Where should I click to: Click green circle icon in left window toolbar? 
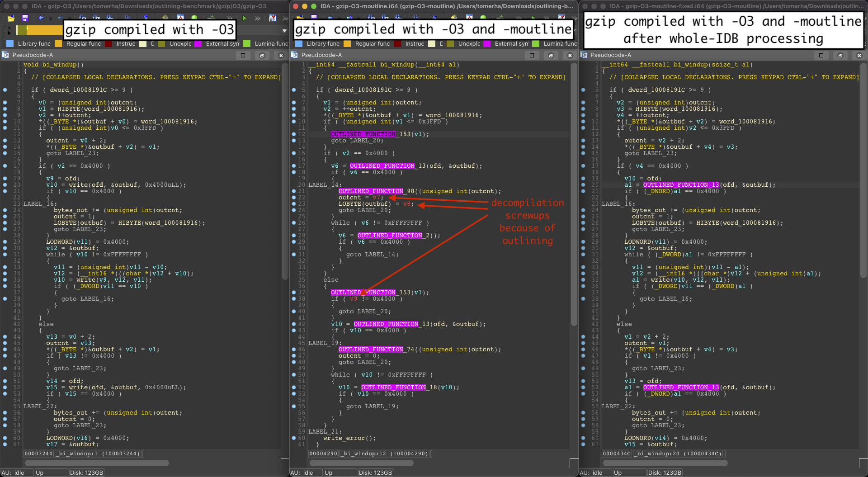coord(194,18)
